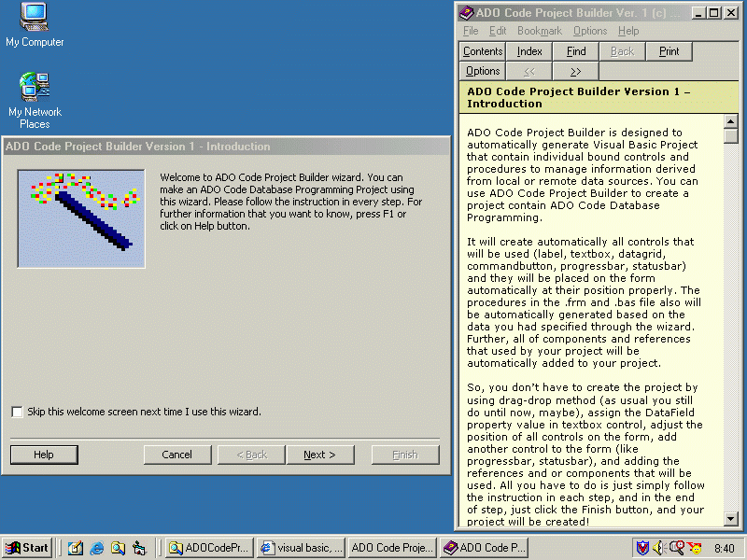Viewport: 747px width, 560px height.
Task: Go to next help topic with >> button
Action: click(x=575, y=71)
